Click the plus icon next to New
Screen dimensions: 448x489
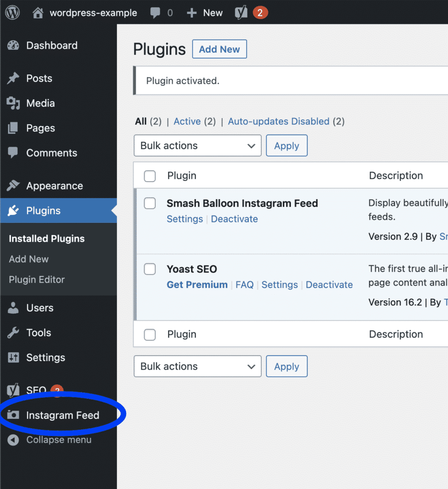192,13
